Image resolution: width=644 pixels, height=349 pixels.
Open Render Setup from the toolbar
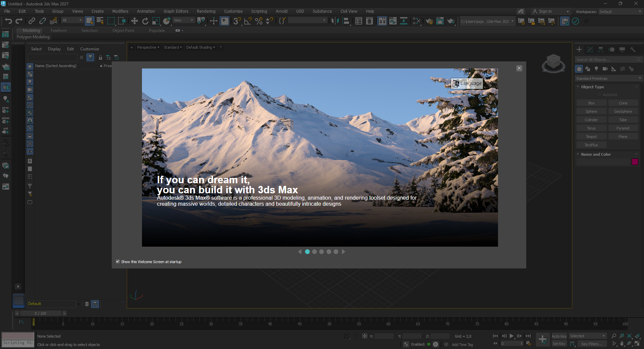pyautogui.click(x=429, y=21)
